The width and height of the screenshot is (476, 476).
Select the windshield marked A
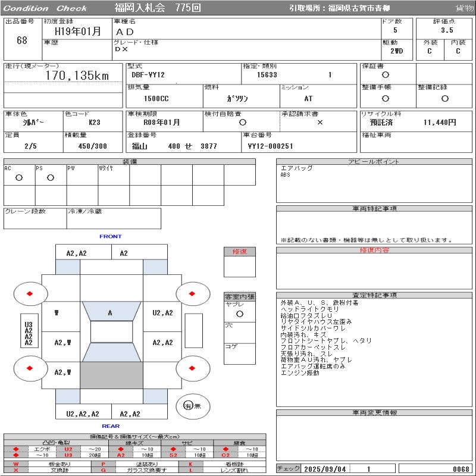point(110,312)
